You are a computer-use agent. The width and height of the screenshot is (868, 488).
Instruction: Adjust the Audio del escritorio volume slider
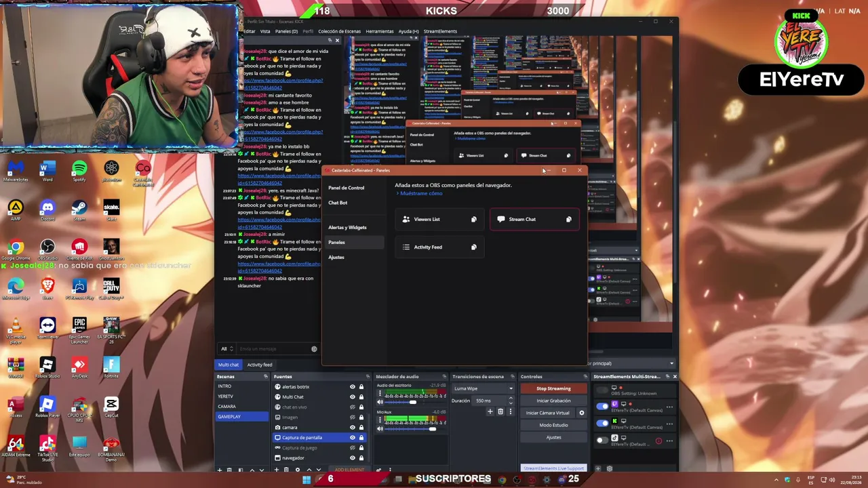(412, 403)
